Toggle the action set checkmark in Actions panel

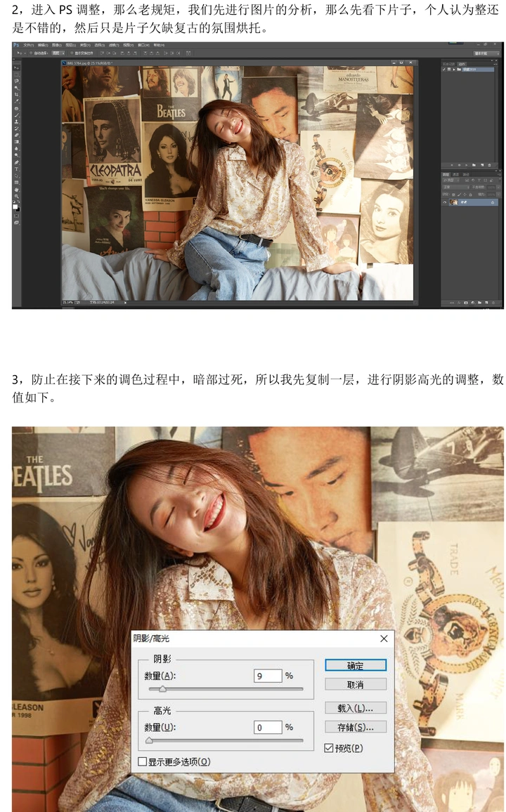pos(444,70)
